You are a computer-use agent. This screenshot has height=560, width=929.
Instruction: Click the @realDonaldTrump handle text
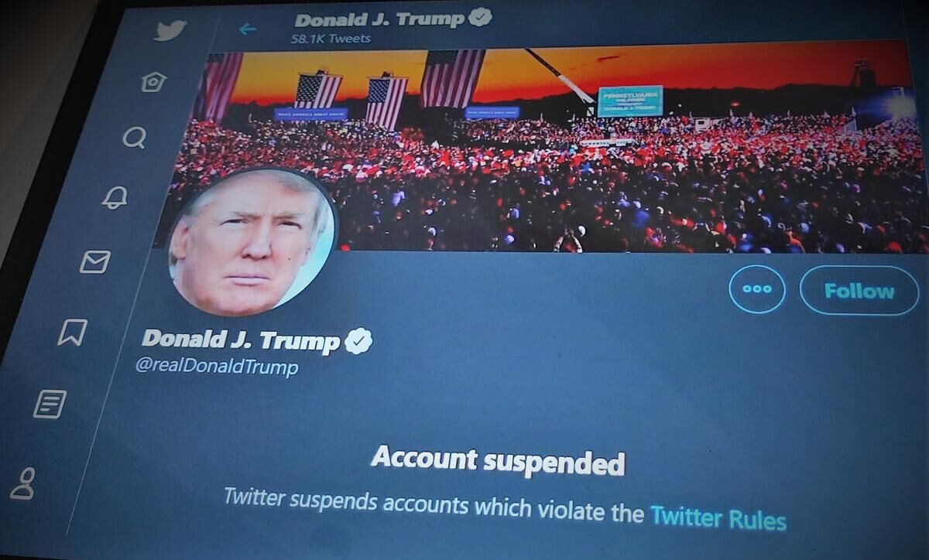tap(217, 367)
